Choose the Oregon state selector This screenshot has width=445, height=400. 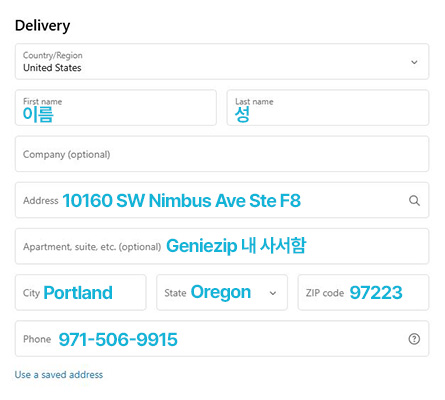[222, 293]
